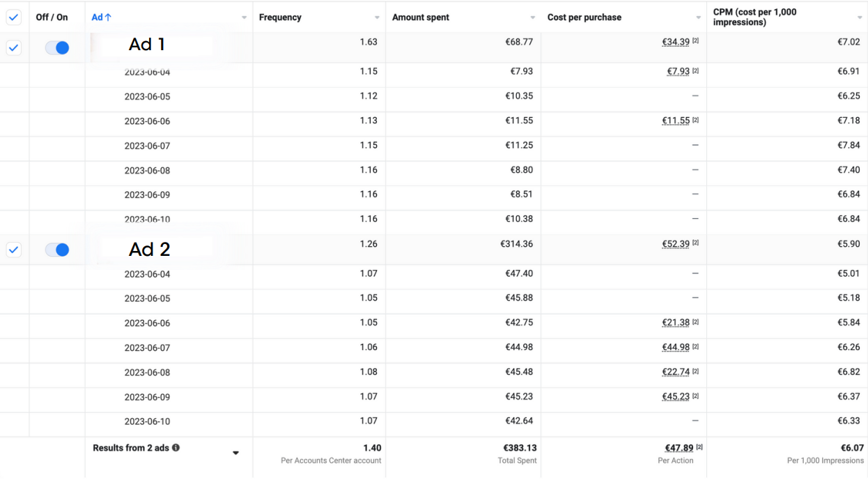Open the Cost per purchase column dropdown
The height and width of the screenshot is (479, 868).
click(x=698, y=17)
